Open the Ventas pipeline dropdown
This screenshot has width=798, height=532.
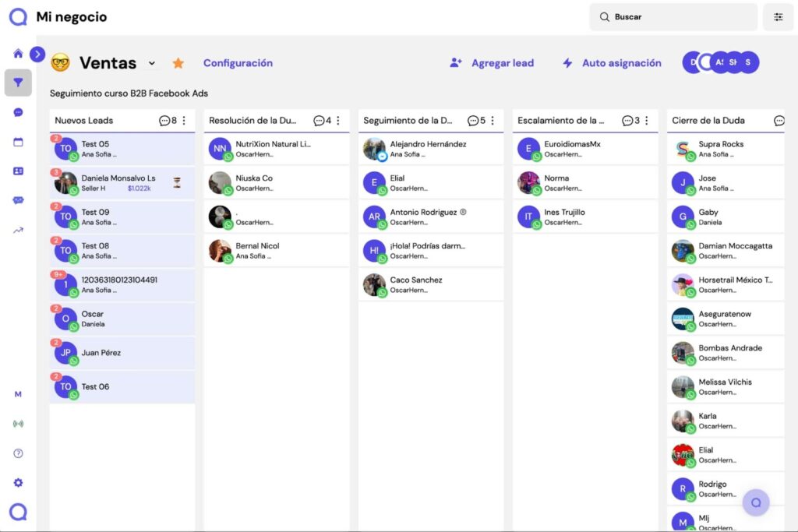153,63
